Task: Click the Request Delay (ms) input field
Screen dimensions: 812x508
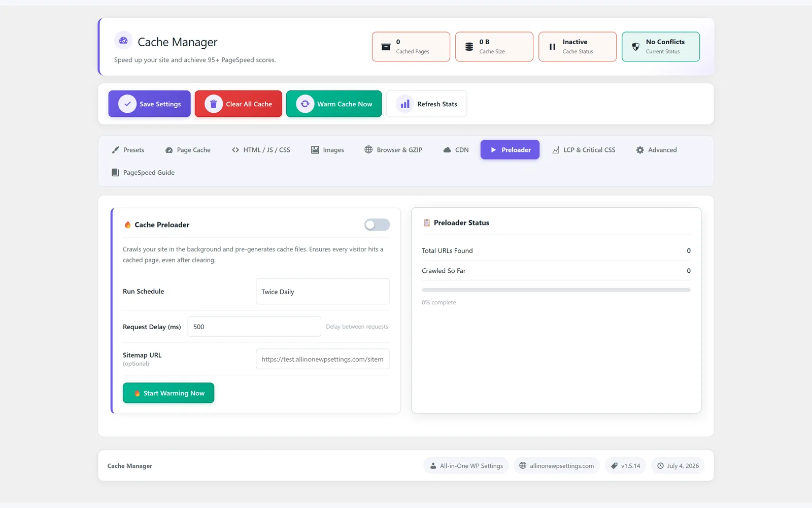Action: click(254, 327)
